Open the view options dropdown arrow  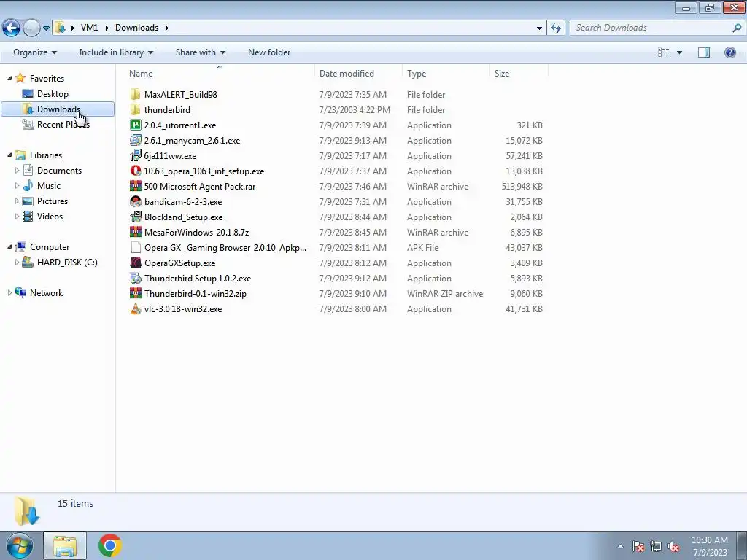point(679,52)
